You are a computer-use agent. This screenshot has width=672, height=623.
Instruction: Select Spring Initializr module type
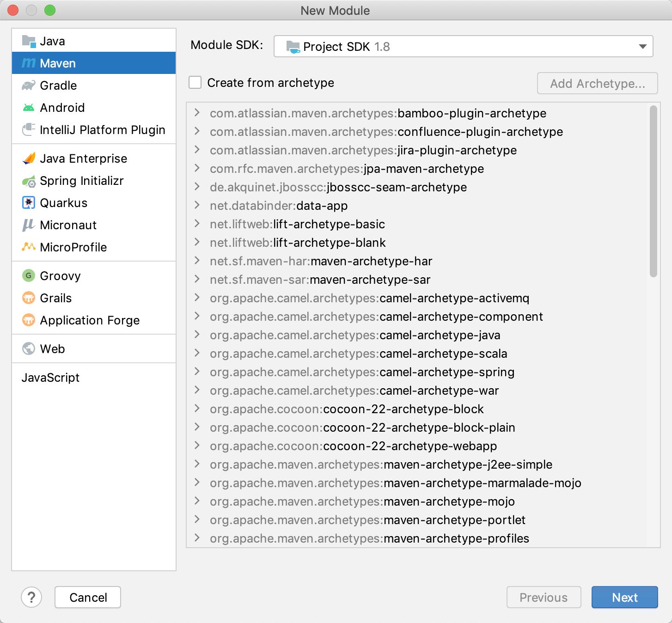point(94,181)
